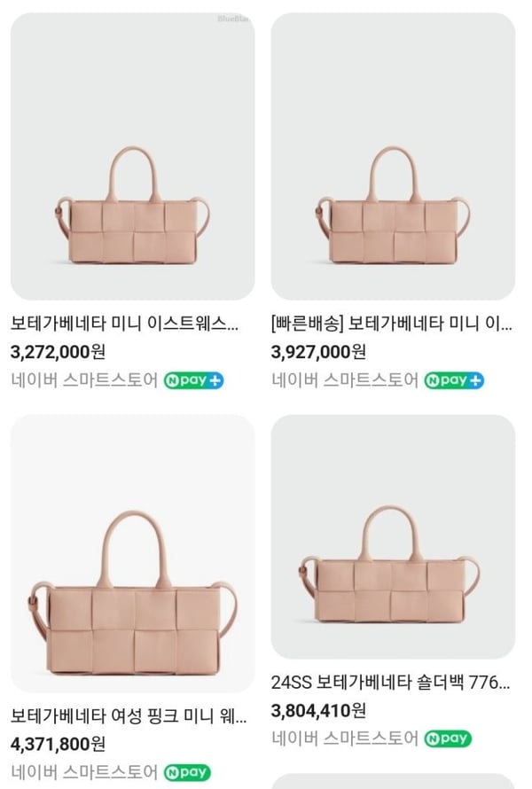This screenshot has height=789, width=532.
Task: Tap 네이버 스마트스토어 under 3,272,000원
Action: click(x=84, y=380)
